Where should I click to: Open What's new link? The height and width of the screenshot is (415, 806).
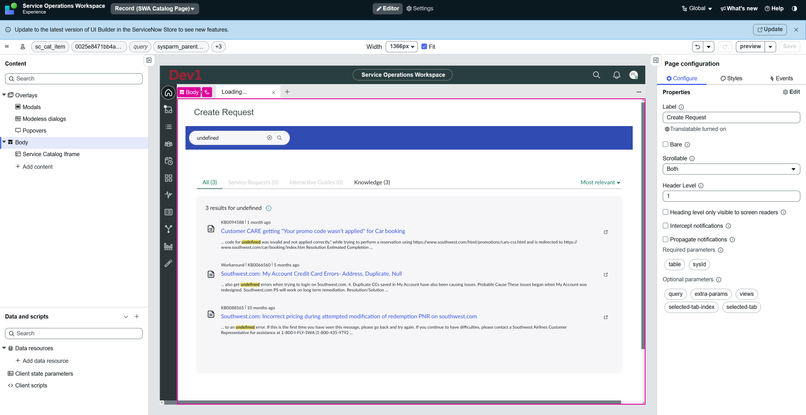pyautogui.click(x=739, y=9)
